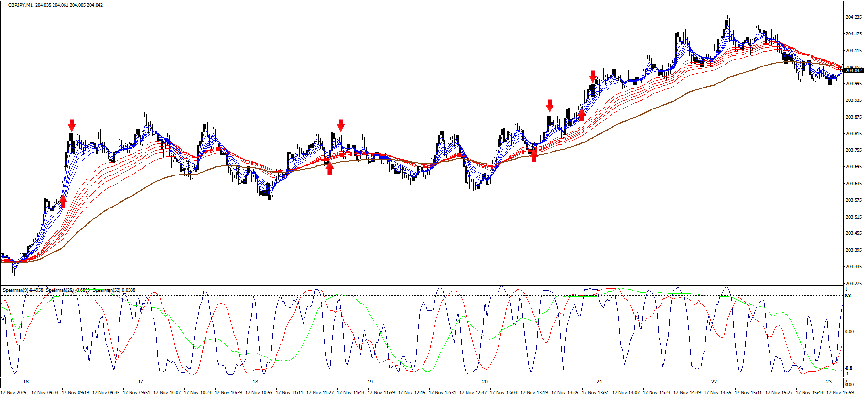
Task: Select the second red up arrow from left
Action: click(x=330, y=168)
